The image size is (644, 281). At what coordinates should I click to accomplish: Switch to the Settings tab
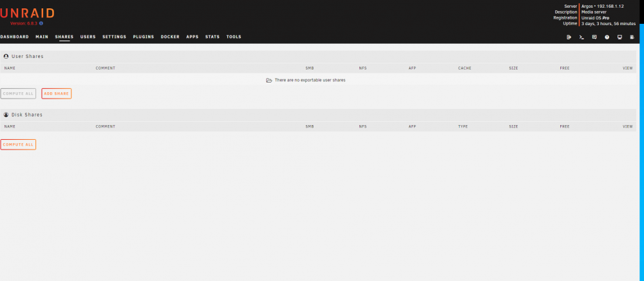click(x=114, y=37)
